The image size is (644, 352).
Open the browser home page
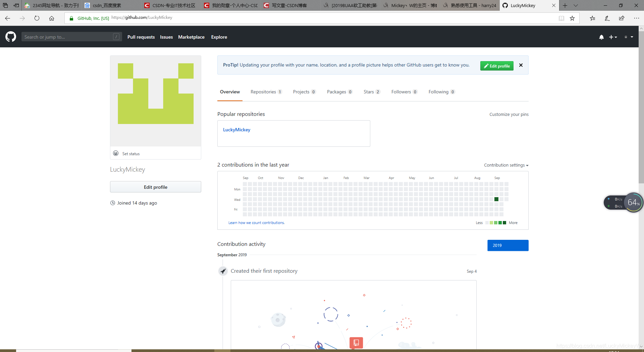click(x=52, y=18)
